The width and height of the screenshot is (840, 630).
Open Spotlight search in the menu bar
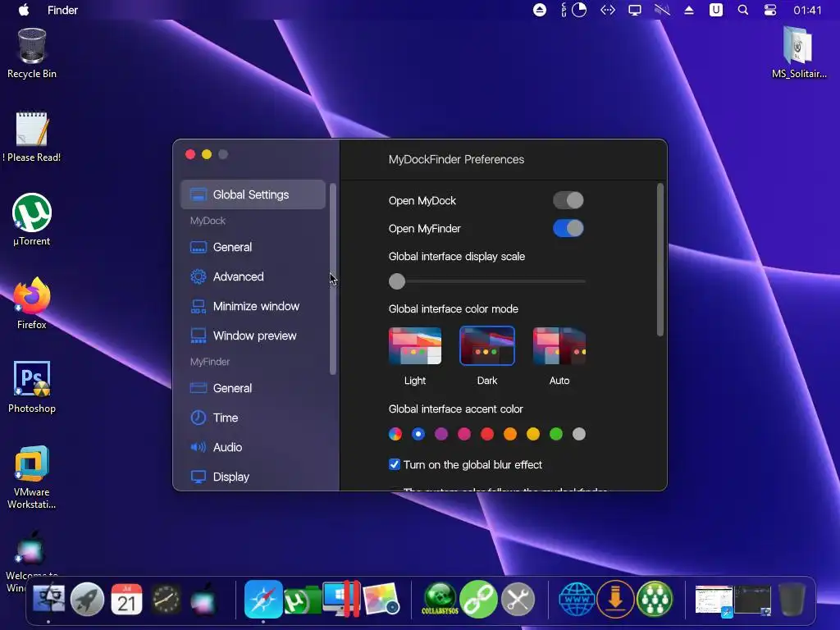click(743, 10)
